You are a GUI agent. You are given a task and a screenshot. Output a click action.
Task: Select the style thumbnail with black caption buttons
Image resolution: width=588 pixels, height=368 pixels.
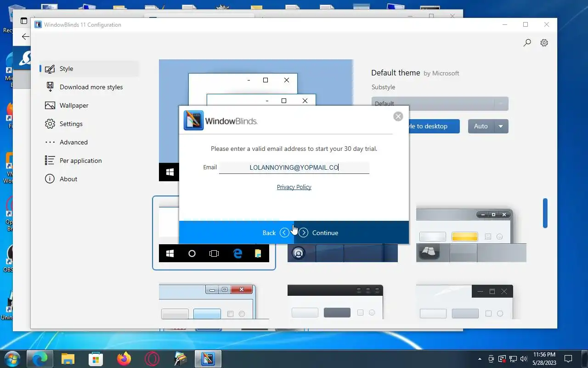click(x=464, y=301)
